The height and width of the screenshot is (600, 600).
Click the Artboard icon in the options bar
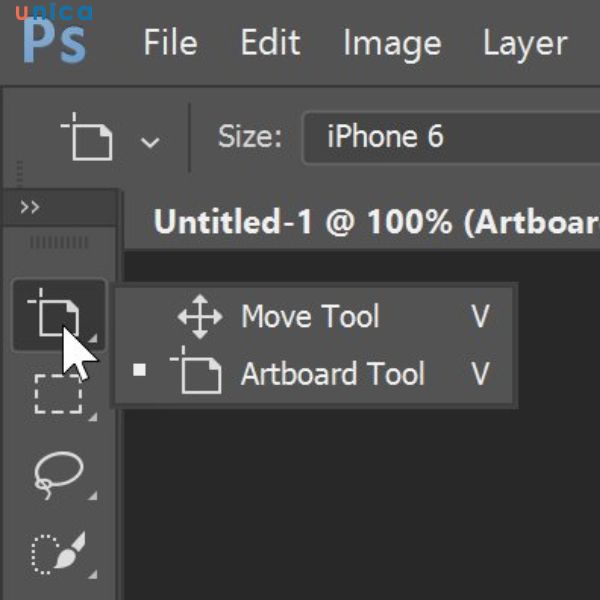pos(88,138)
